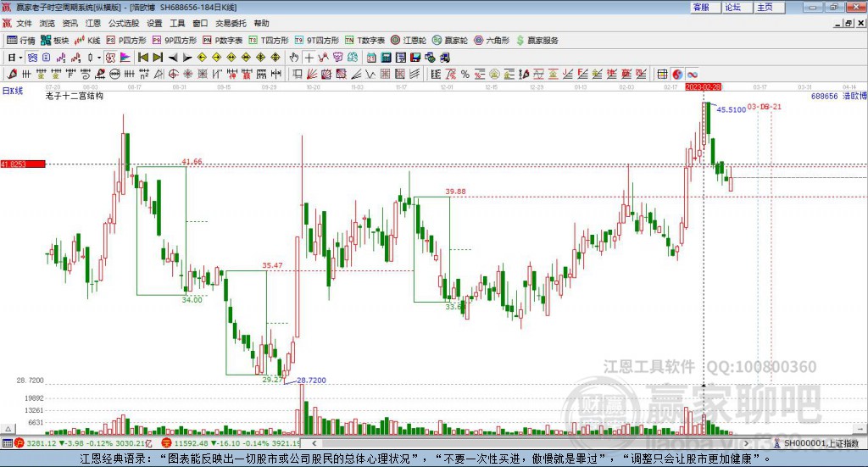Open the T四方形 tool
Image resolution: width=868 pixels, height=467 pixels.
[x=269, y=41]
